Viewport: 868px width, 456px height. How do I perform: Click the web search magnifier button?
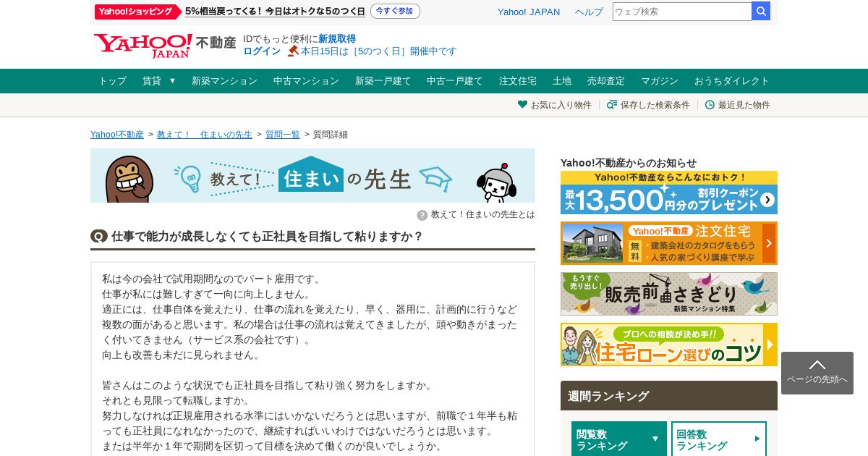(761, 11)
